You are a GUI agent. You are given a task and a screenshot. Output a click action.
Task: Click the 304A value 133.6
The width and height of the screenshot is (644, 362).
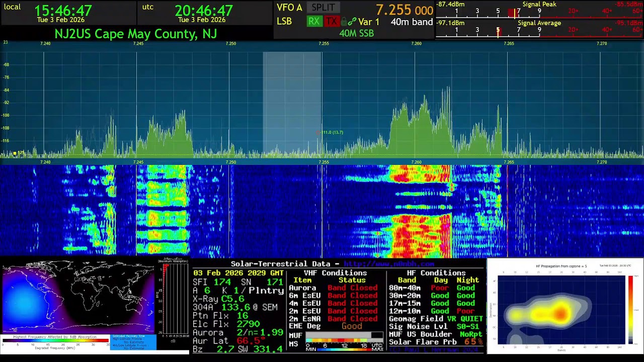point(235,307)
